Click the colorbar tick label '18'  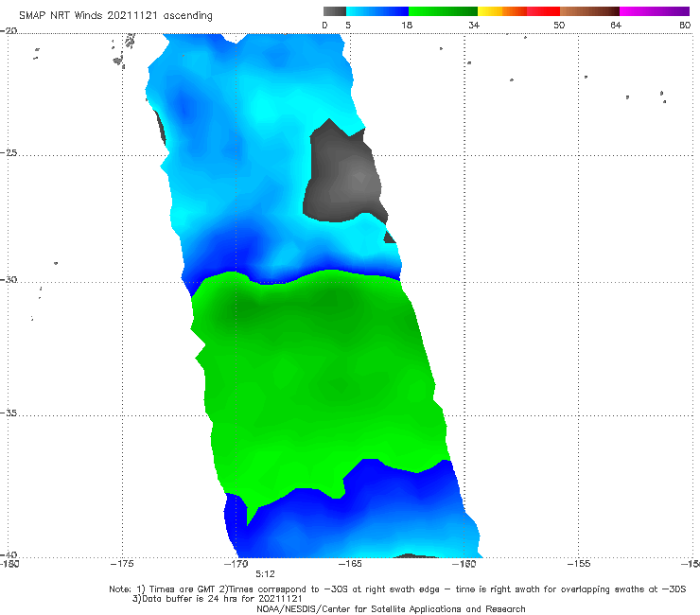[407, 25]
